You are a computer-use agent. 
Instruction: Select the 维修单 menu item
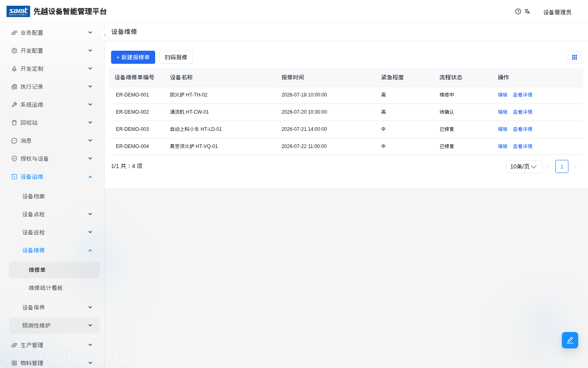tap(54, 270)
